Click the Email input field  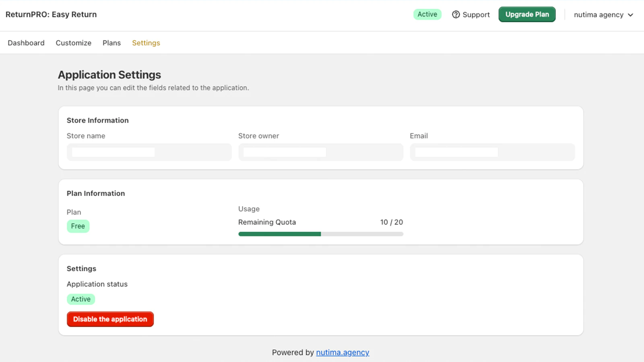(492, 152)
